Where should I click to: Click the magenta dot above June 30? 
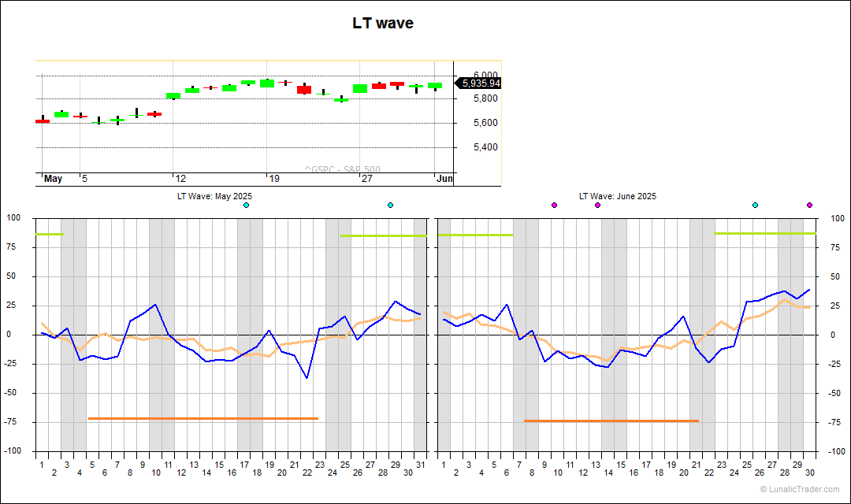[809, 205]
